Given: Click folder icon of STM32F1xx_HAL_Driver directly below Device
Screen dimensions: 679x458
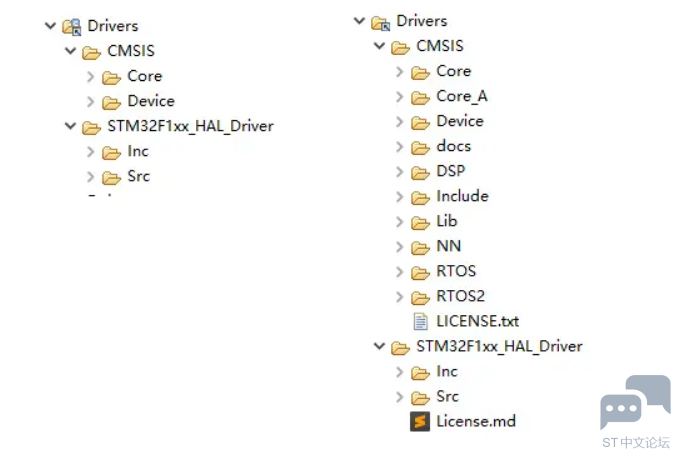Looking at the screenshot, I should tap(91, 128).
